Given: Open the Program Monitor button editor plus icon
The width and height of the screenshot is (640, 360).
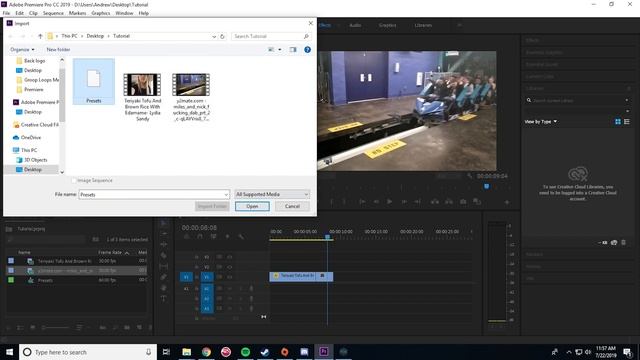Looking at the screenshot, I should pos(507,202).
